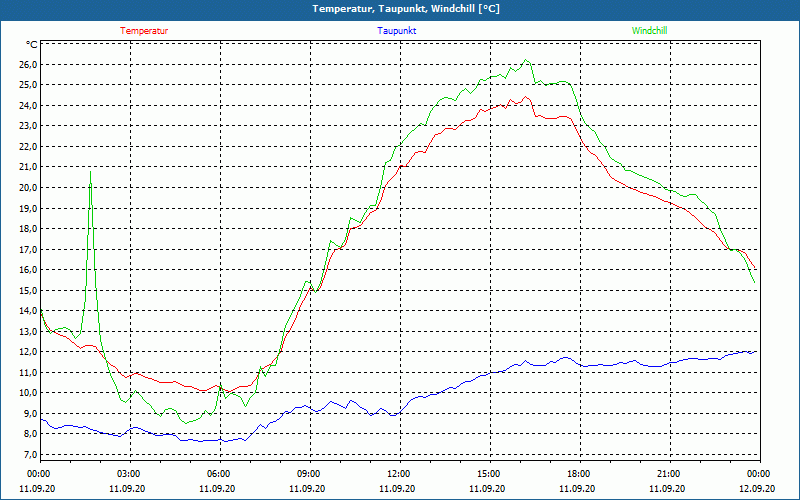800x500 pixels.
Task: Click the 26,0 y-axis value
Action: 29,64
